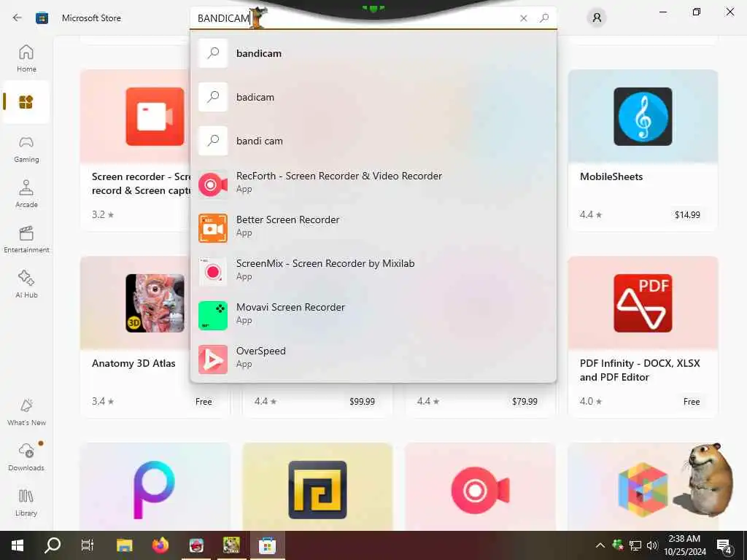The height and width of the screenshot is (560, 747).
Task: Click the Microsoft Store logo icon
Action: (42, 18)
